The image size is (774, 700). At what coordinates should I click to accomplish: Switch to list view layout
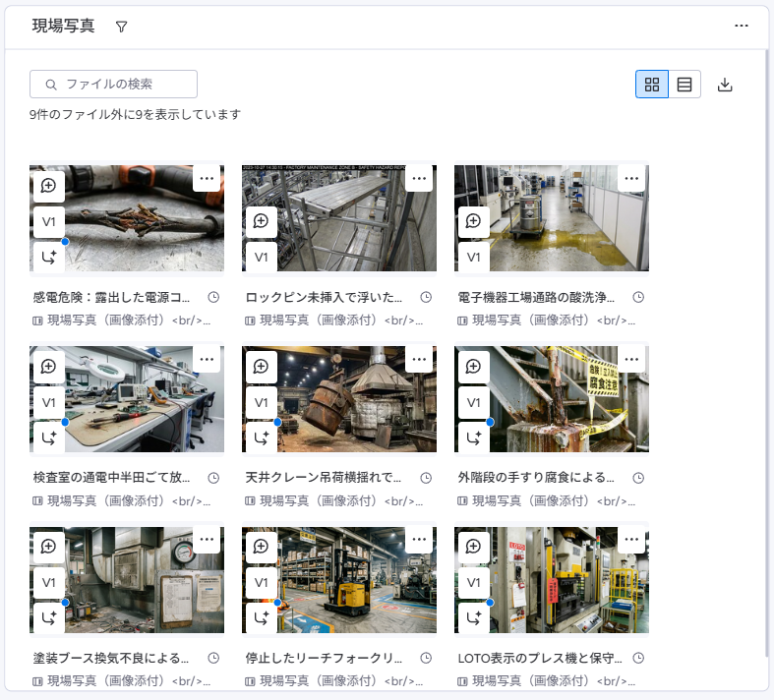pos(685,85)
